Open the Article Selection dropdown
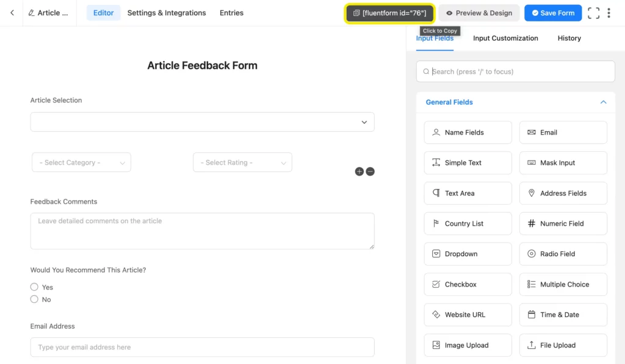The width and height of the screenshot is (625, 364). tap(203, 122)
